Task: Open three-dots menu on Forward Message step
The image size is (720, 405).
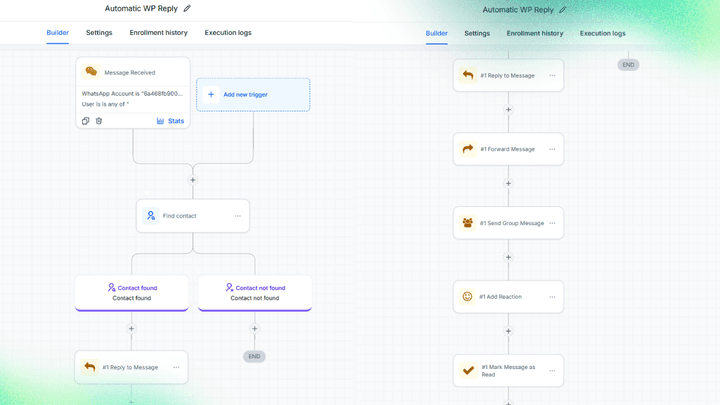Action: point(552,149)
